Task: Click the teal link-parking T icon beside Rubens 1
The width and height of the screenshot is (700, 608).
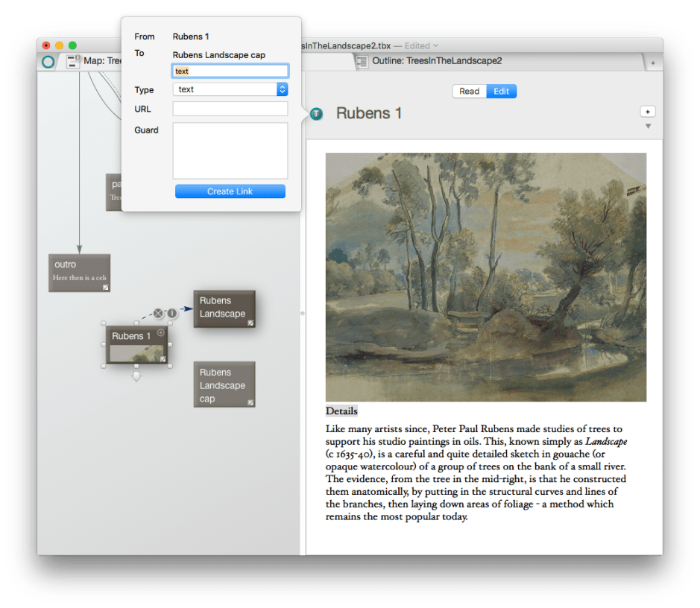Action: (x=316, y=114)
